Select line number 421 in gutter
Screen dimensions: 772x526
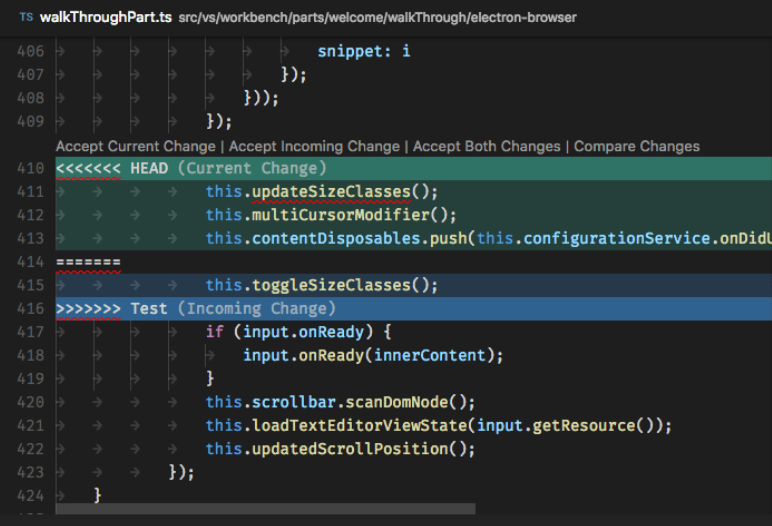pos(31,426)
